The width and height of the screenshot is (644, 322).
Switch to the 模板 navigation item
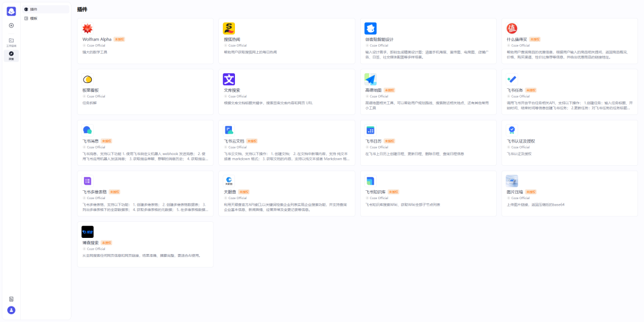click(x=45, y=18)
